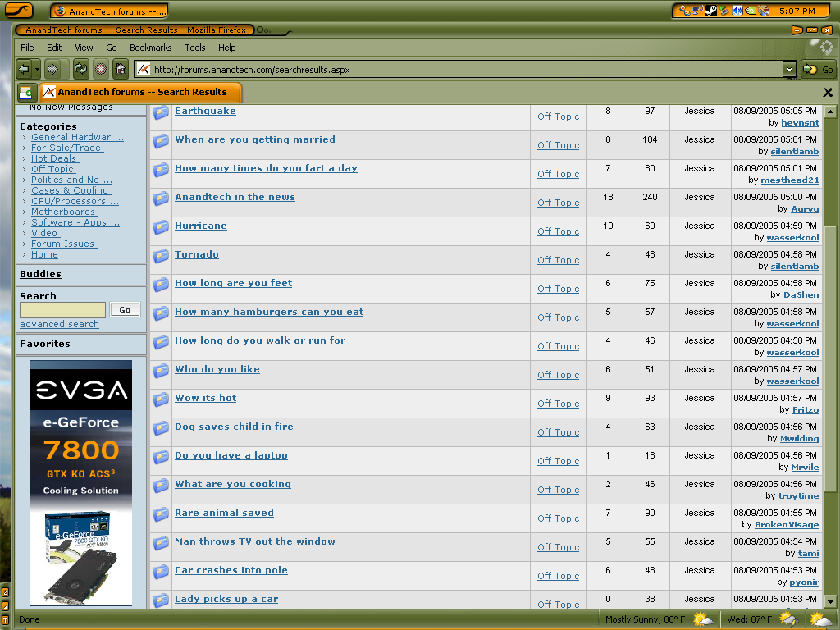
Task: Open the Bookmarks menu
Action: (x=150, y=48)
